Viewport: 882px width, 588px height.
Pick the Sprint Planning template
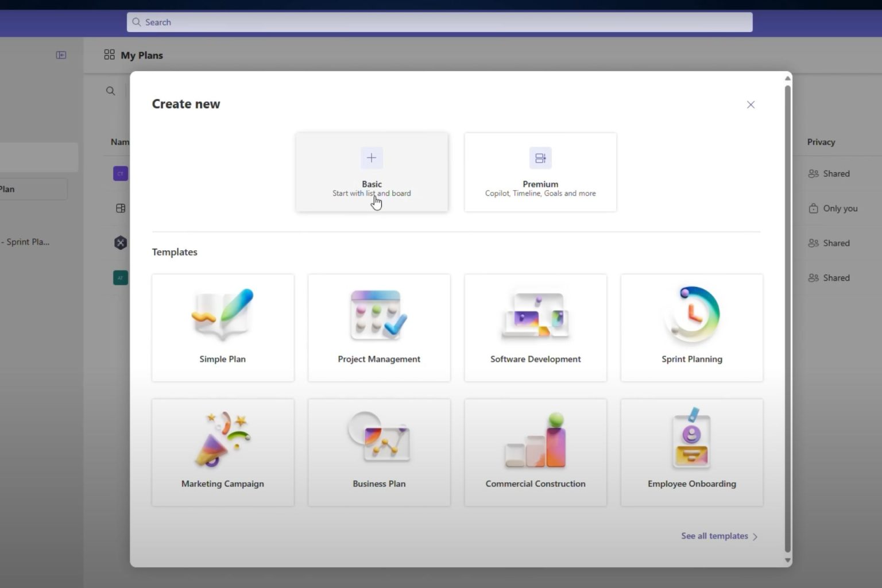pos(692,328)
